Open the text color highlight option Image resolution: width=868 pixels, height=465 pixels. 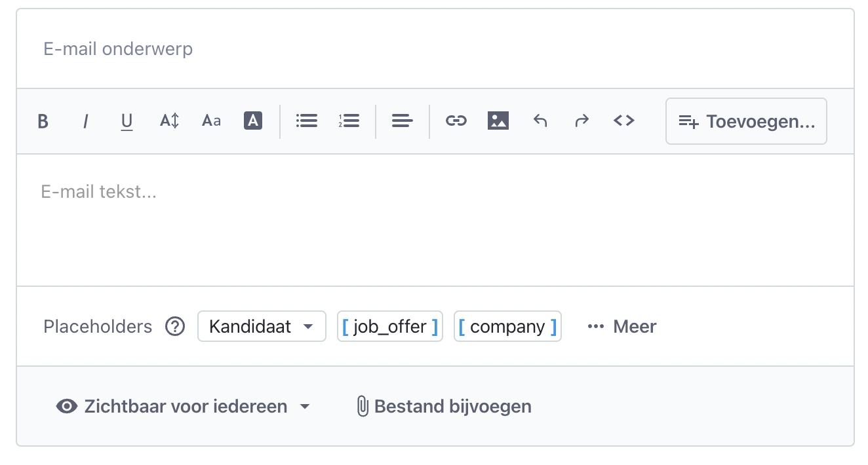point(252,121)
